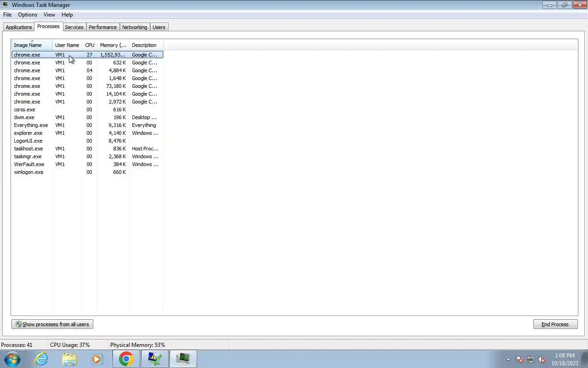The width and height of the screenshot is (588, 368).
Task: Select chrome.exe row with 73,180 K memory
Action: (87, 86)
